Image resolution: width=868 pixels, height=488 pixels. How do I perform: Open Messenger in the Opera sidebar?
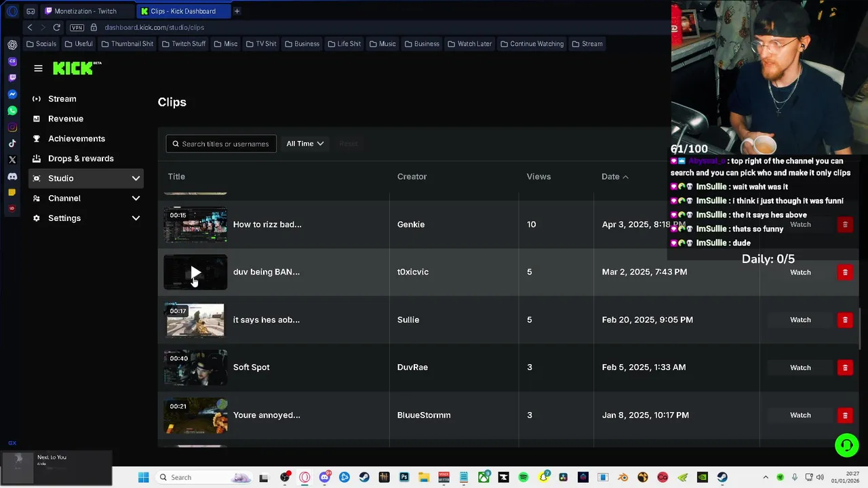click(x=12, y=94)
